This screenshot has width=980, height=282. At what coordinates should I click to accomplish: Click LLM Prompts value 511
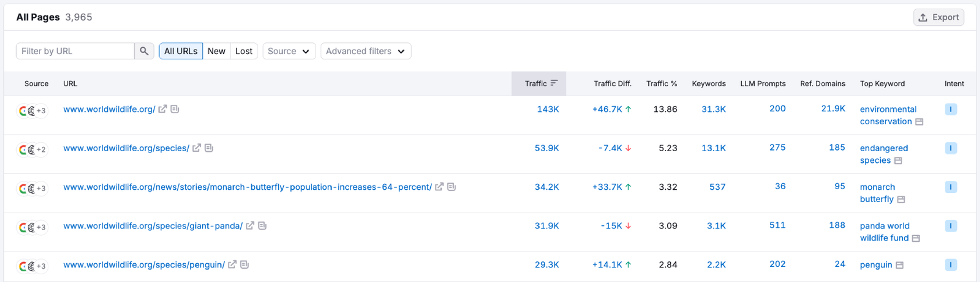point(777,225)
